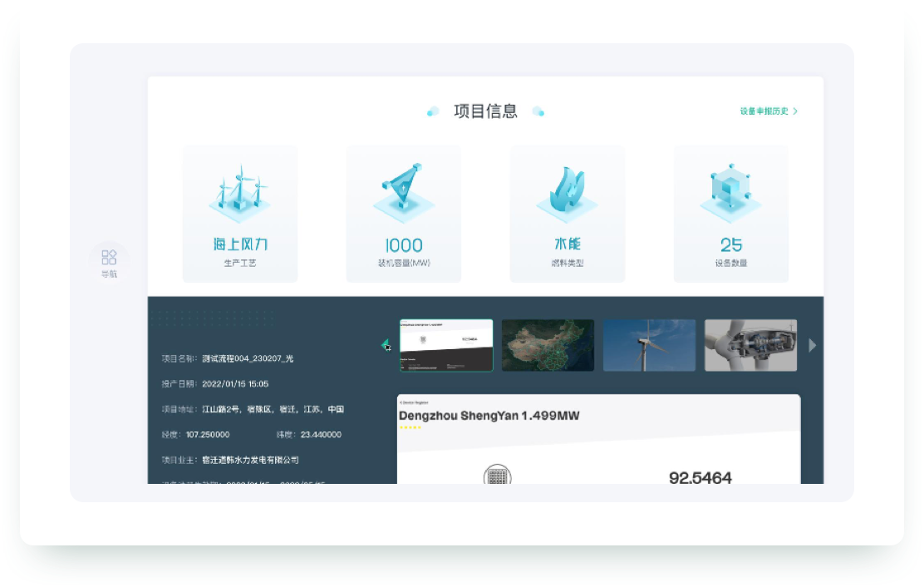Select the Device Register screenshot thumbnail
The image size is (924, 587).
446,345
